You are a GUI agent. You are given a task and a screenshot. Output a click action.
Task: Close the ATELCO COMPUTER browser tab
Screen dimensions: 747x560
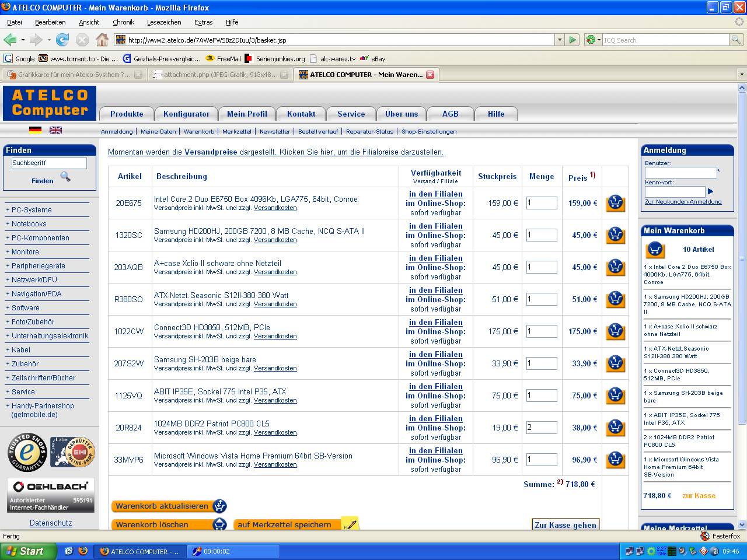click(430, 75)
